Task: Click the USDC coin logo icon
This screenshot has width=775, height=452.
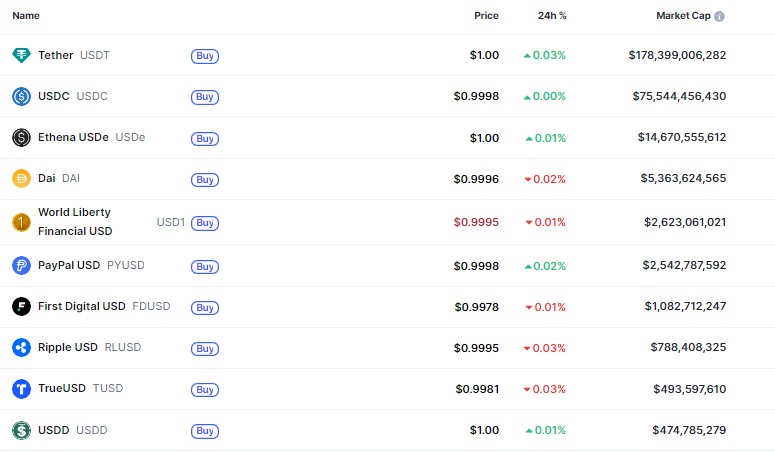Action: point(21,96)
